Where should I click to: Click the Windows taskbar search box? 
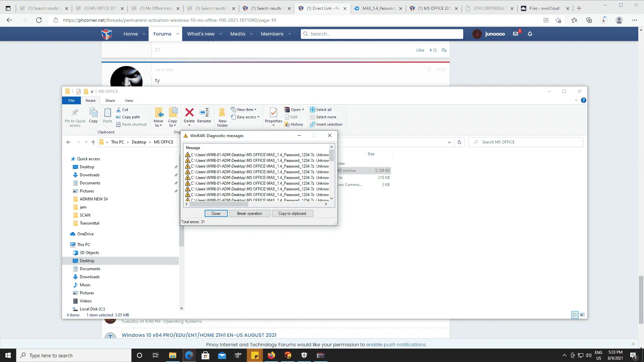tap(73, 355)
